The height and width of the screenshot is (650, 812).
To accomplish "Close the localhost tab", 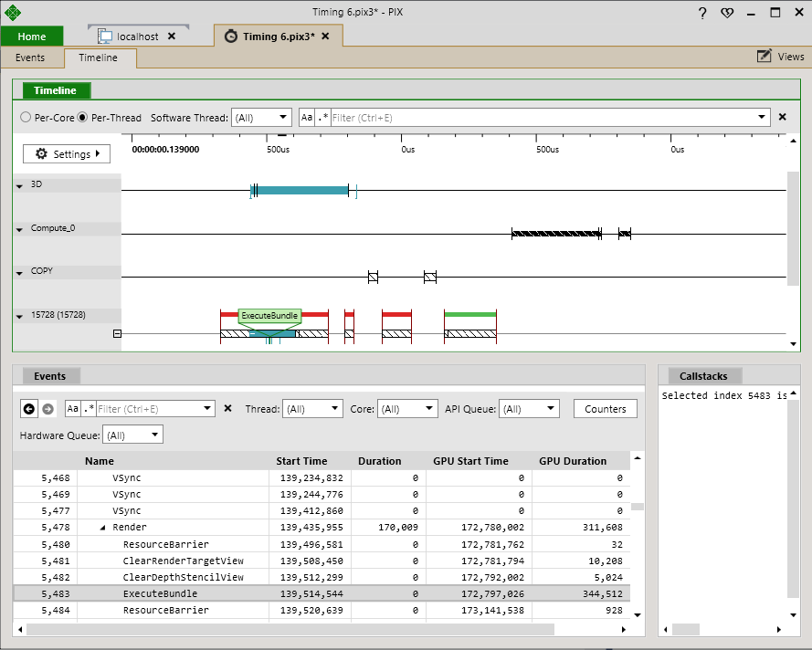I will coord(172,37).
